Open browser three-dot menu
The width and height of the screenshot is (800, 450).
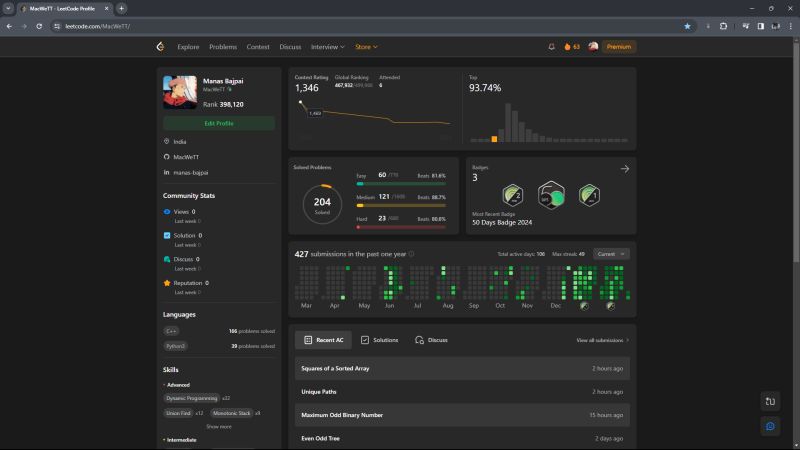(x=790, y=26)
